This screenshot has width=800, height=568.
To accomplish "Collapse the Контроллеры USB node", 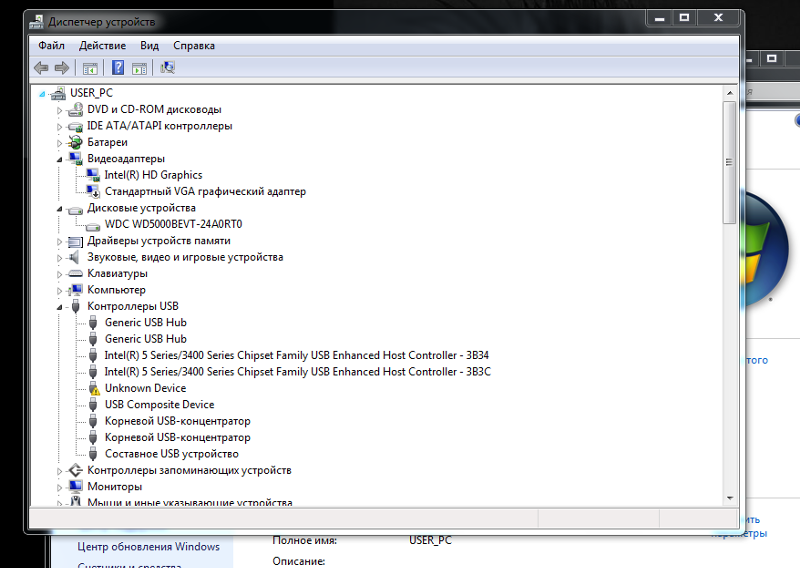I will pos(59,307).
